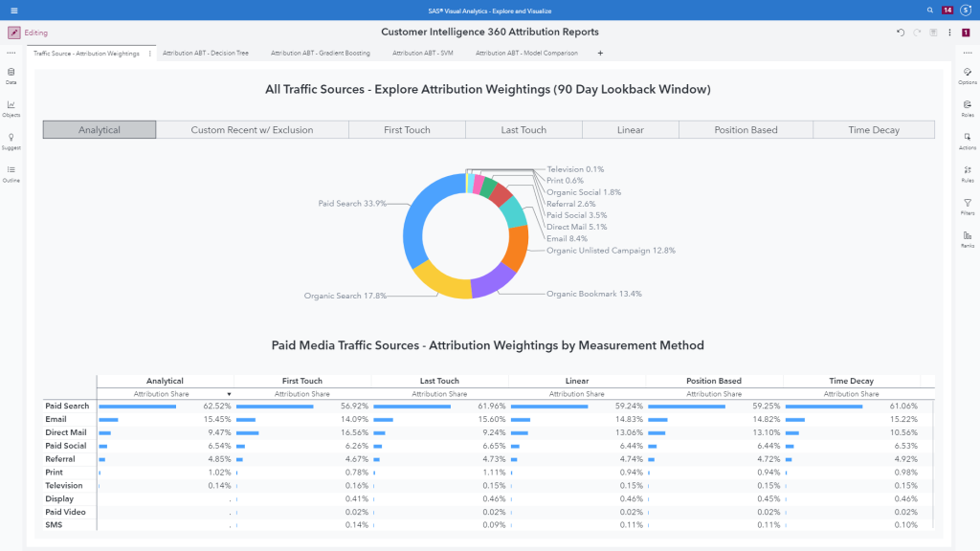Open the Data pane in left sidebar
This screenshot has height=551, width=980.
[11, 75]
